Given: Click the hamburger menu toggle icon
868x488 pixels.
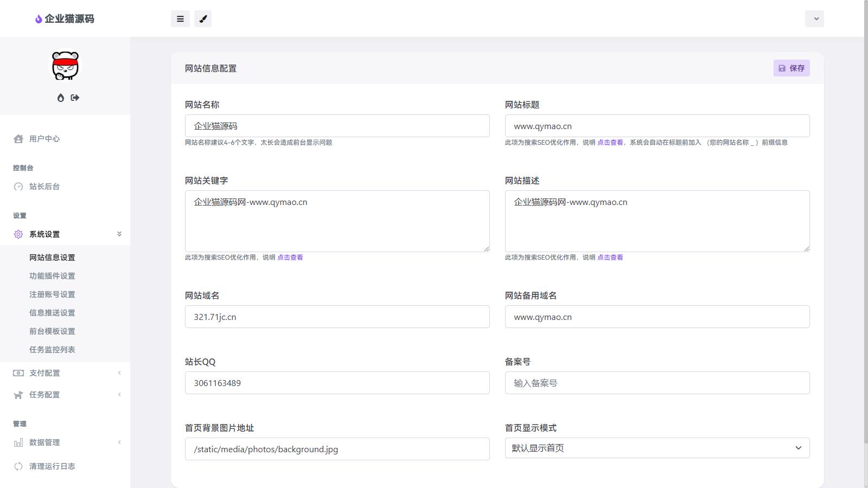Looking at the screenshot, I should point(180,19).
